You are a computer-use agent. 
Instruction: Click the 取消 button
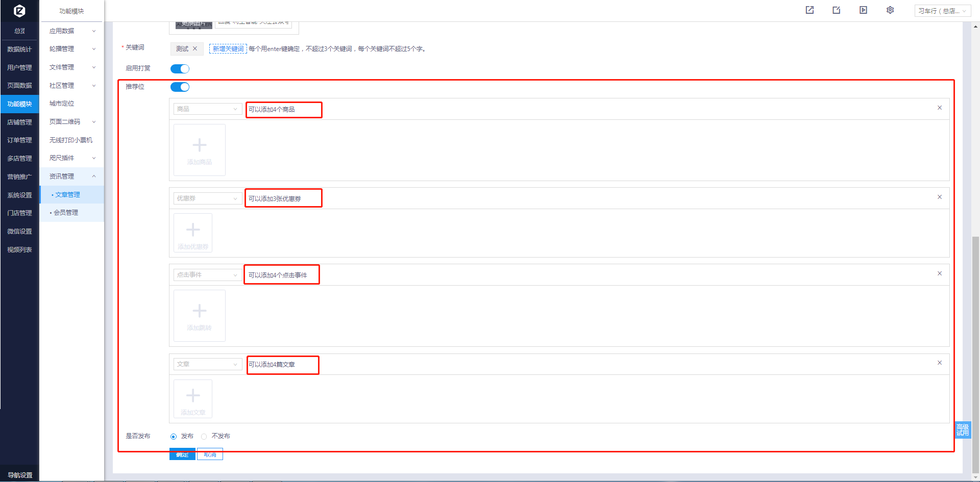(x=210, y=454)
